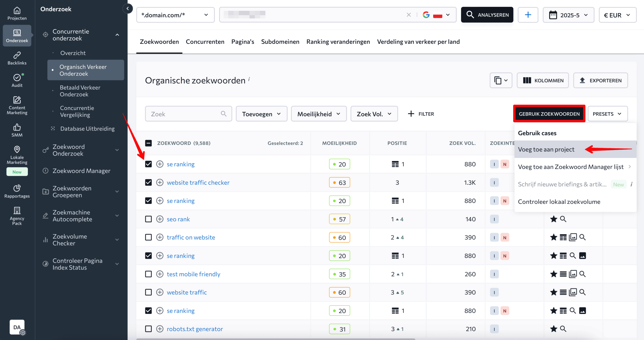The height and width of the screenshot is (340, 644).
Task: Open the EUR currency dropdown
Action: [x=618, y=15]
